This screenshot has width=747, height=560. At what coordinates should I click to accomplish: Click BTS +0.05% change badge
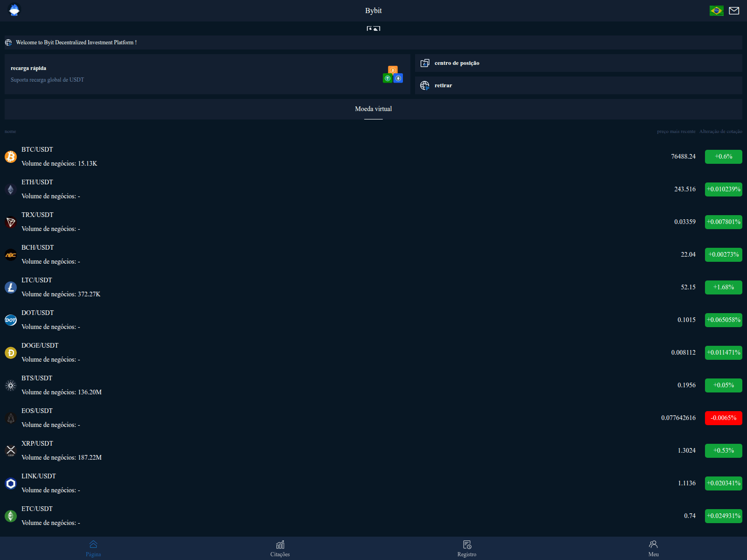coord(724,385)
